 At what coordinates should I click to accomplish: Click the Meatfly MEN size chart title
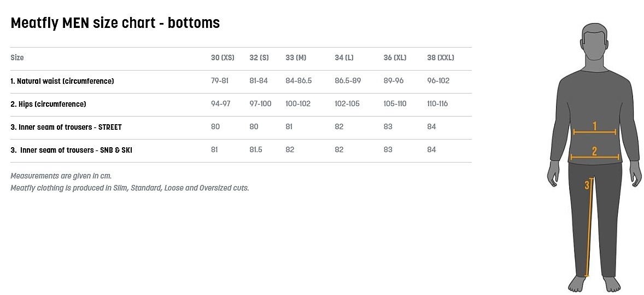(x=115, y=23)
